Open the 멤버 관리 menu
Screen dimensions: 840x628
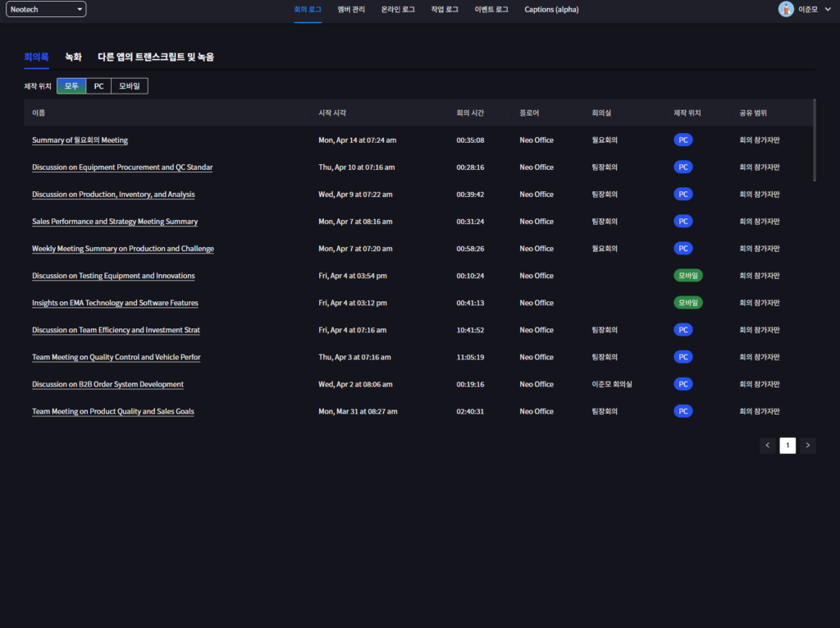point(351,10)
